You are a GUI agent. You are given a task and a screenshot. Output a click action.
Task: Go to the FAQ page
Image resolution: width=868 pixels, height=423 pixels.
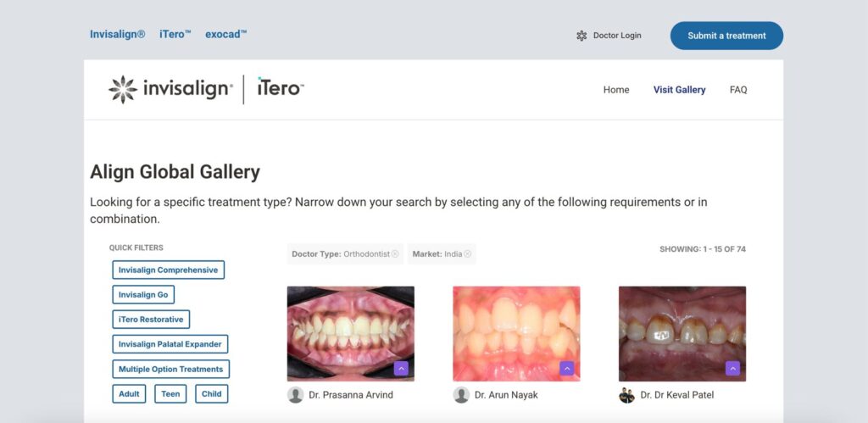tap(738, 90)
